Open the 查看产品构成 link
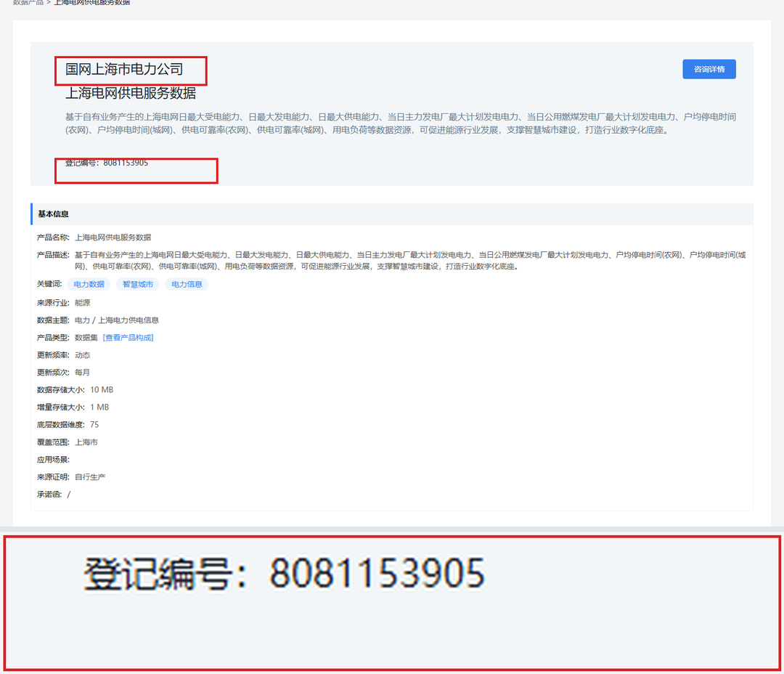The height and width of the screenshot is (674, 784). click(x=128, y=338)
